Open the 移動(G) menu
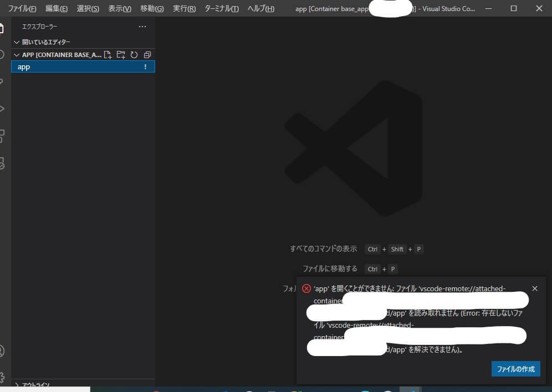 tap(152, 8)
